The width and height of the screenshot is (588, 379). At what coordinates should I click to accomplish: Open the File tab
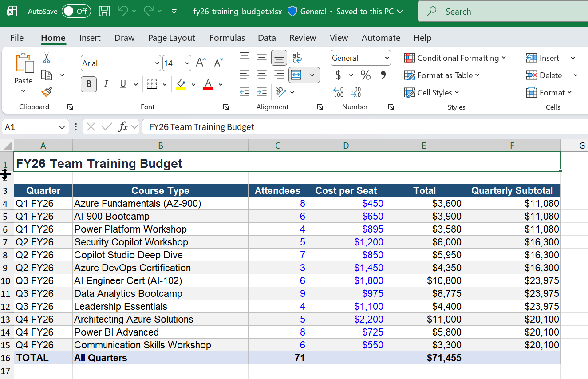pyautogui.click(x=17, y=38)
